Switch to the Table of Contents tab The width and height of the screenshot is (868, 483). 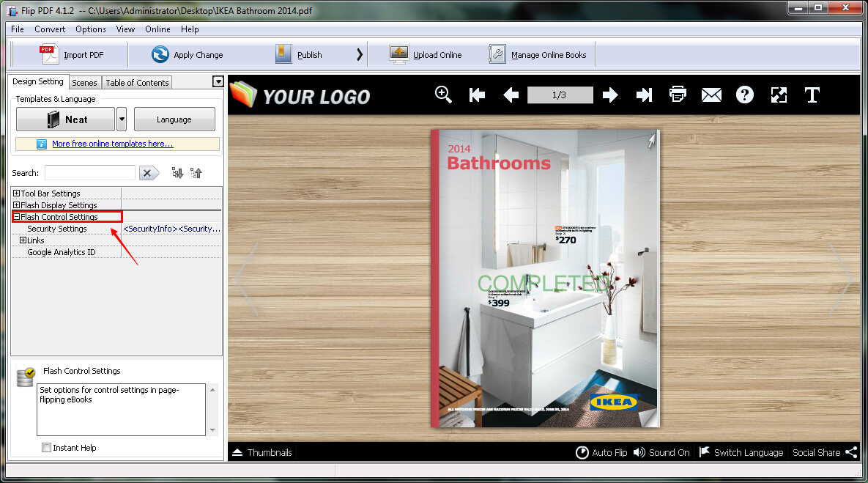pos(137,83)
